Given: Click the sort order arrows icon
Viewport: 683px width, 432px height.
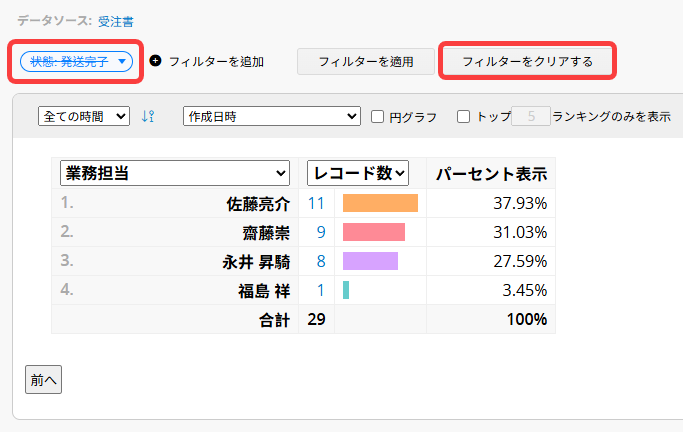Looking at the screenshot, I should [x=148, y=116].
